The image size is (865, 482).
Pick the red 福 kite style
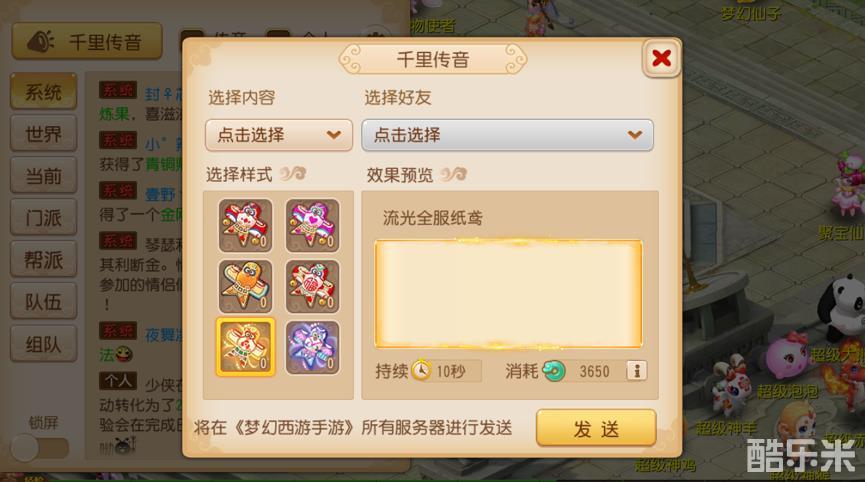click(312, 287)
